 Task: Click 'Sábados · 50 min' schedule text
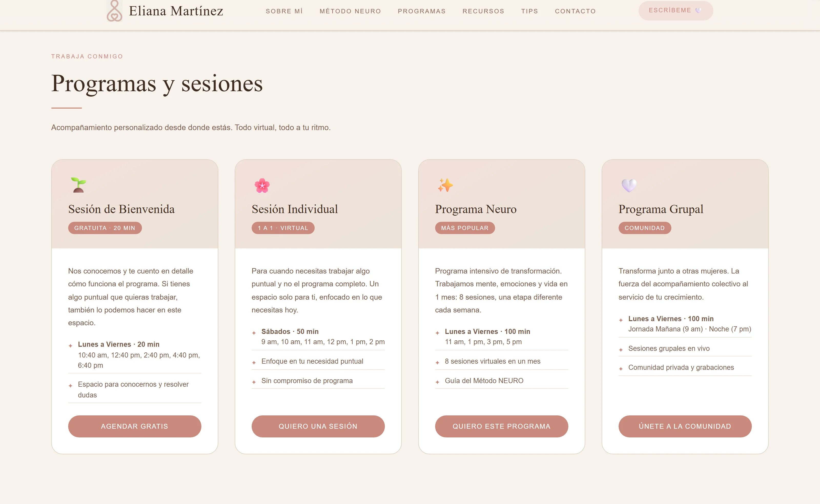point(290,331)
